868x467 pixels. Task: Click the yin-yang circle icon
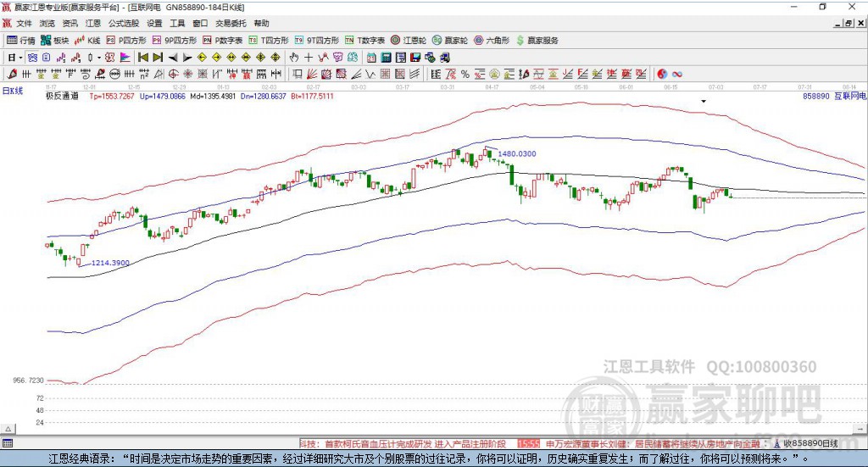click(662, 74)
